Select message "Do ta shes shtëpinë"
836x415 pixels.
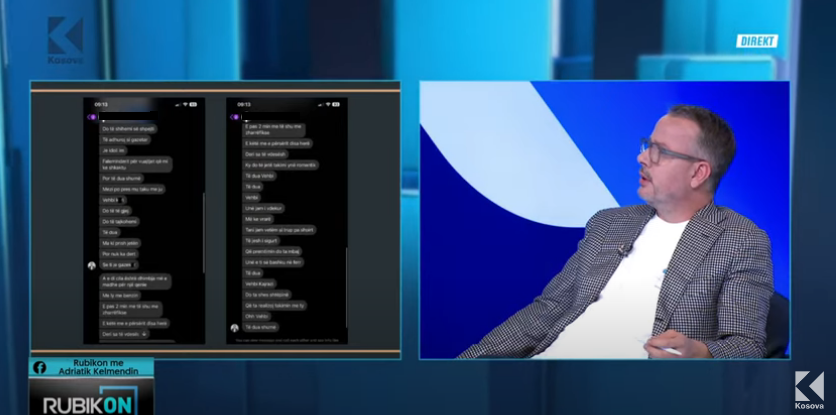pyautogui.click(x=267, y=294)
